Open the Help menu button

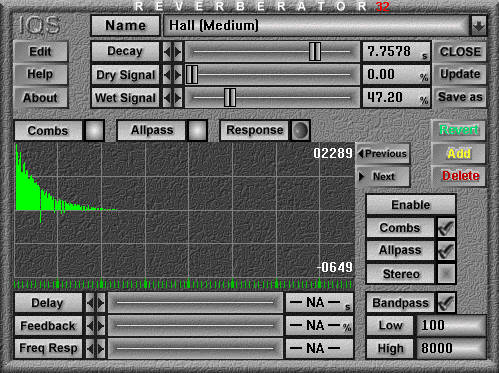click(x=41, y=74)
